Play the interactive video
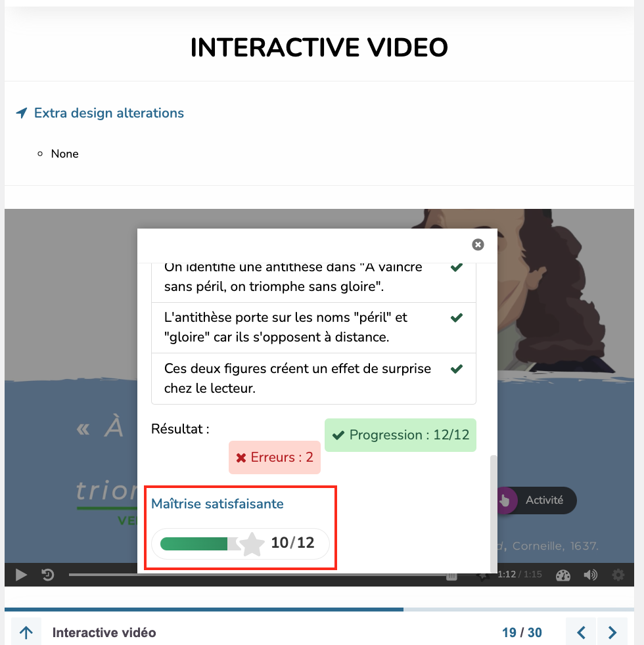The image size is (644, 645). tap(21, 575)
